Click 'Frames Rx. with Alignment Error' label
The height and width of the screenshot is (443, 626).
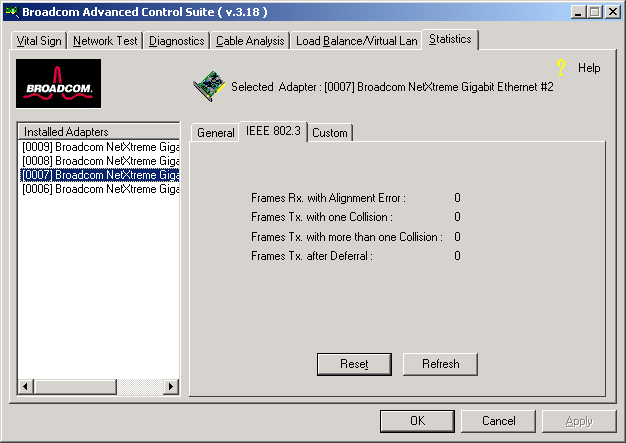click(328, 198)
